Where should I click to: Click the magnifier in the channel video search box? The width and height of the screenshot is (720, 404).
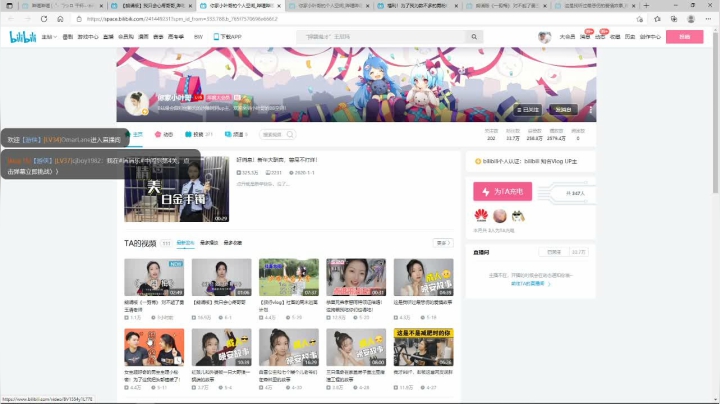290,135
